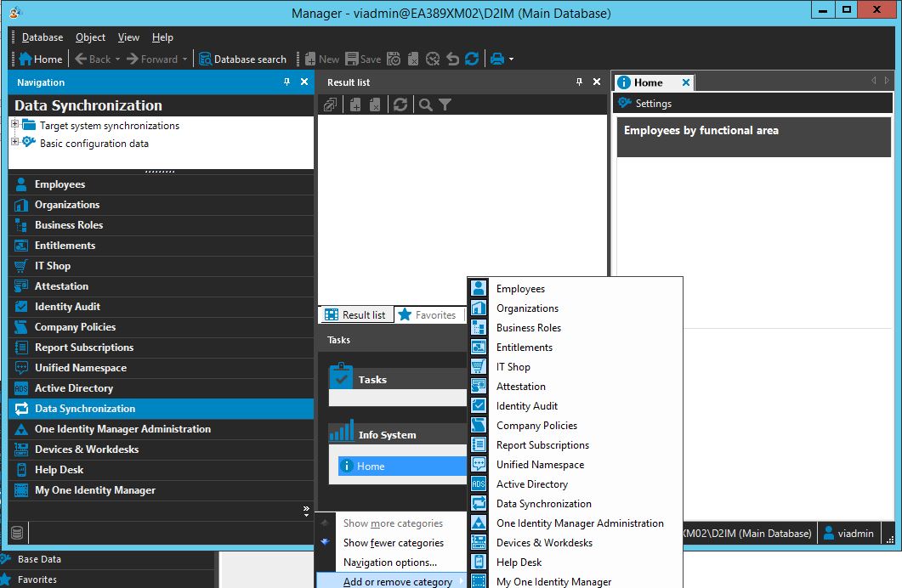This screenshot has width=902, height=588.
Task: Click My One Identity Manager icon in Navigation
Action: [x=21, y=490]
